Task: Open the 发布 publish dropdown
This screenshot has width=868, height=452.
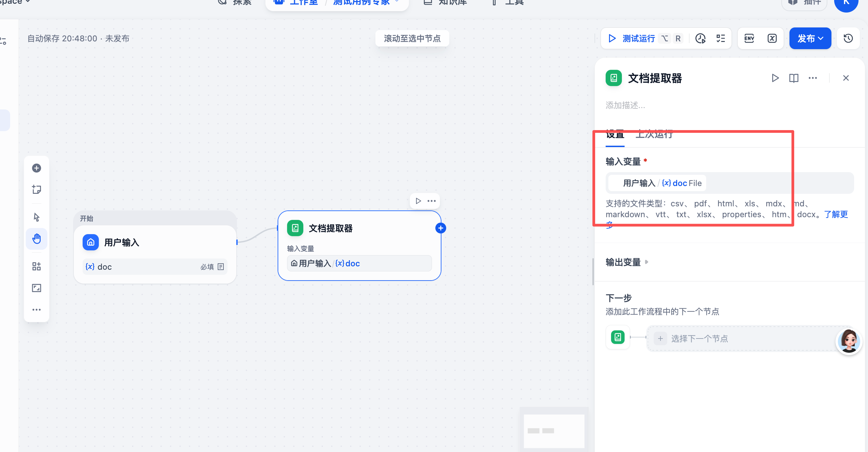Action: [810, 39]
